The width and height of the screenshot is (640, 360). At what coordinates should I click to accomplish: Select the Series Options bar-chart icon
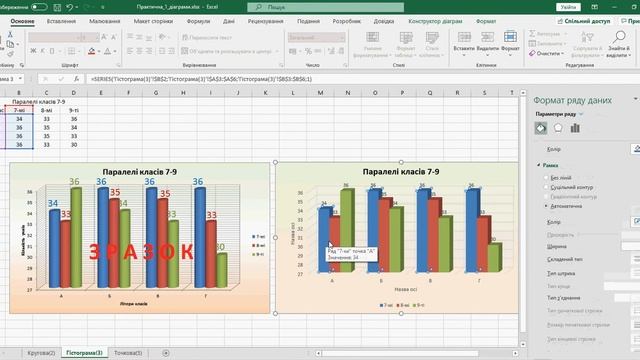point(575,128)
